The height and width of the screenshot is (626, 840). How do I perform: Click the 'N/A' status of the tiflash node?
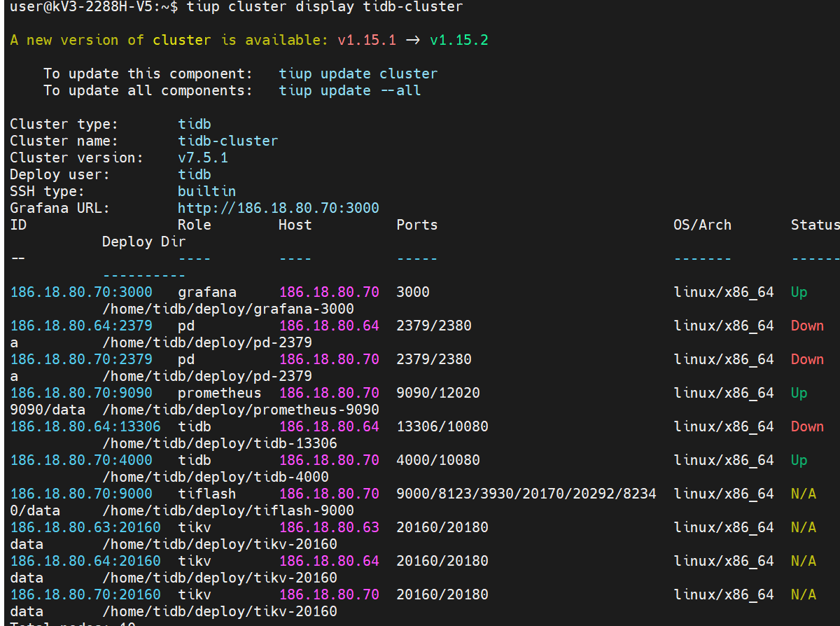click(x=804, y=494)
